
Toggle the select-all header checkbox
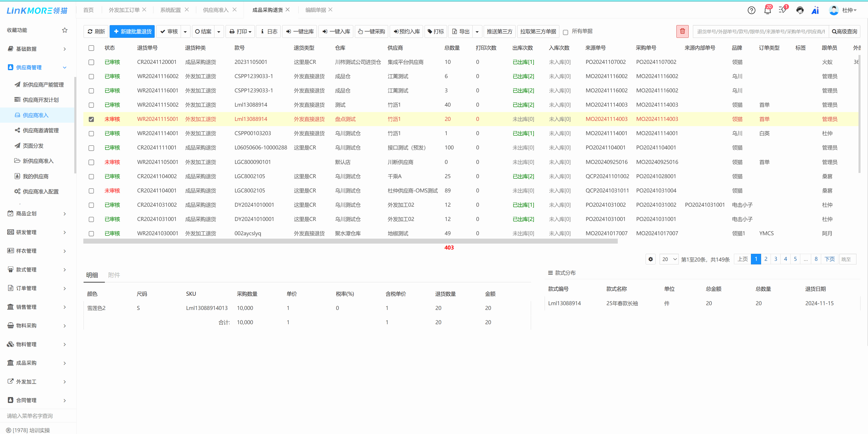[91, 48]
